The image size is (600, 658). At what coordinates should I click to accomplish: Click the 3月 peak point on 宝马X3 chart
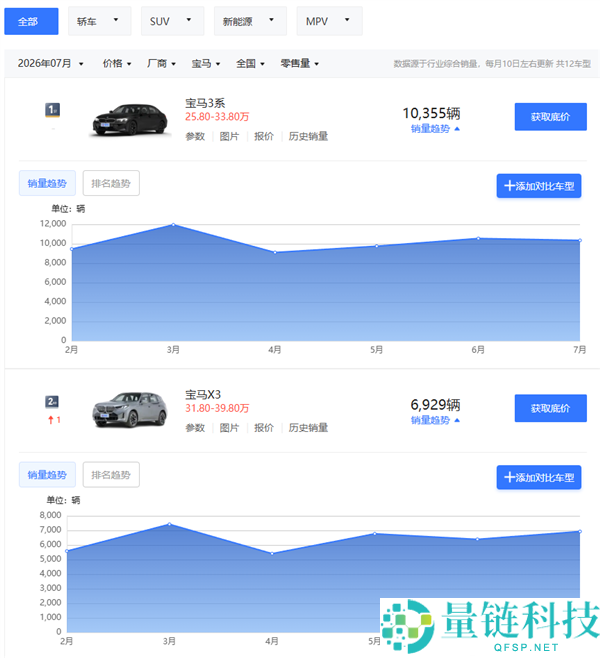(170, 524)
